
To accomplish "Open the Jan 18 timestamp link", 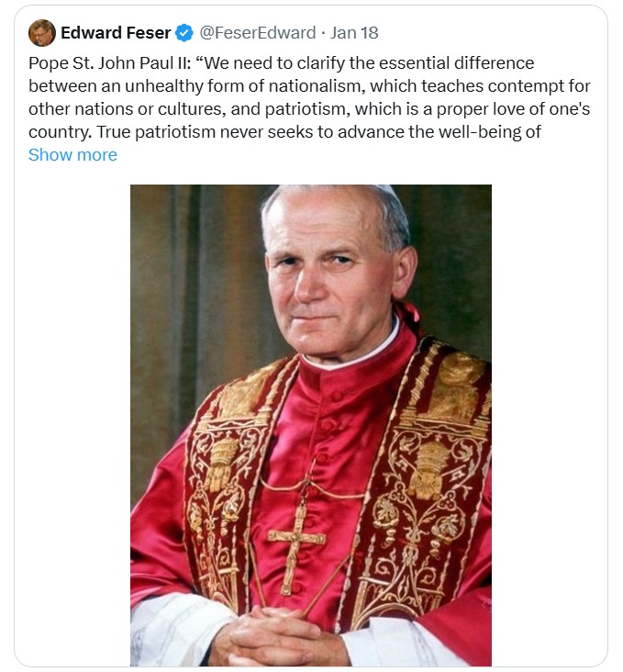I will [x=354, y=34].
